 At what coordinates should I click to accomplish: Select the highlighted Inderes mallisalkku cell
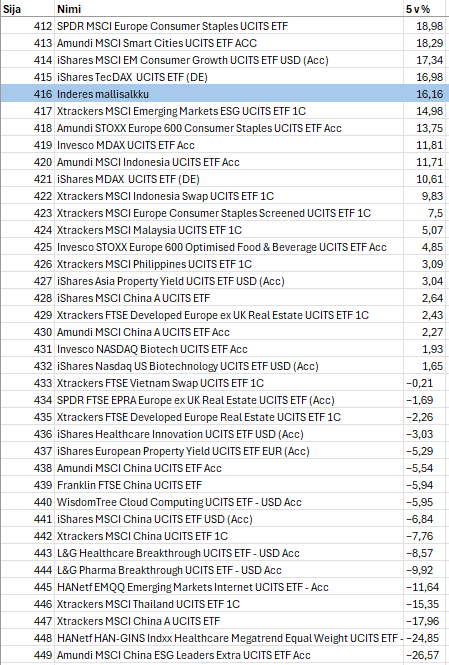229,94
